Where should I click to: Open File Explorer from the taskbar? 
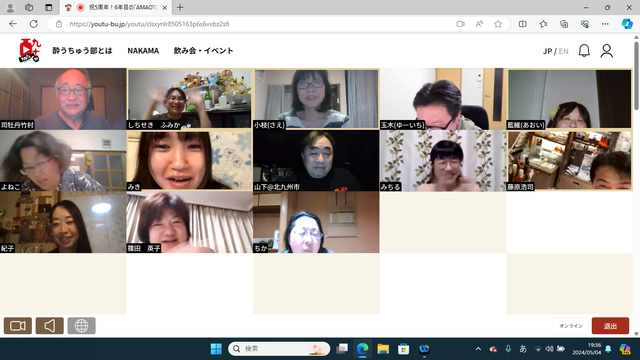pos(383,349)
